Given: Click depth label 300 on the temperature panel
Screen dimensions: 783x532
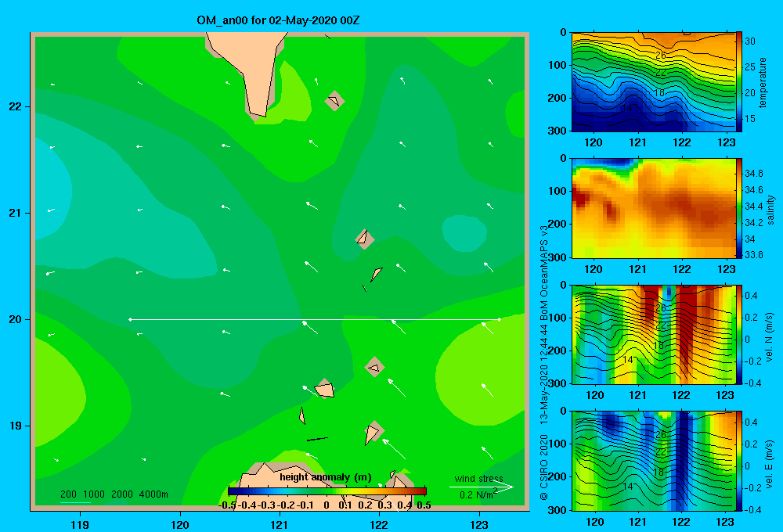Looking at the screenshot, I should click(x=557, y=131).
